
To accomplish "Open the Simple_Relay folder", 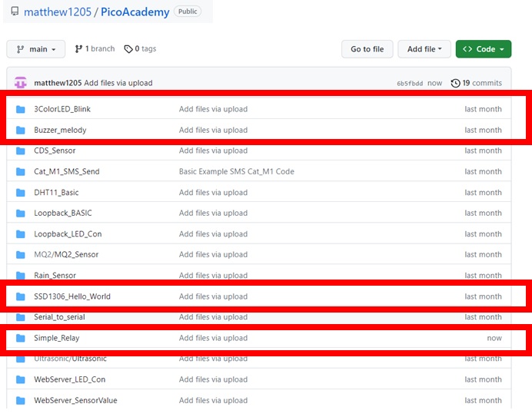I will [57, 339].
